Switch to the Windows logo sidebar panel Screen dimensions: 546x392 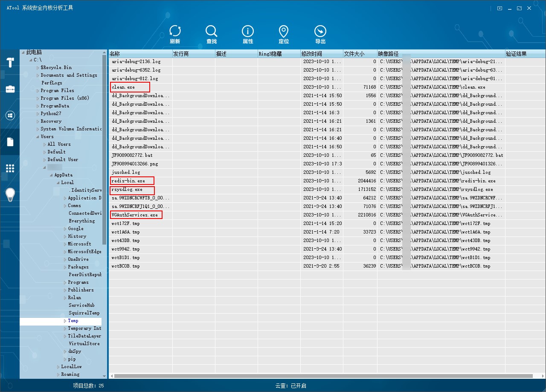10,115
